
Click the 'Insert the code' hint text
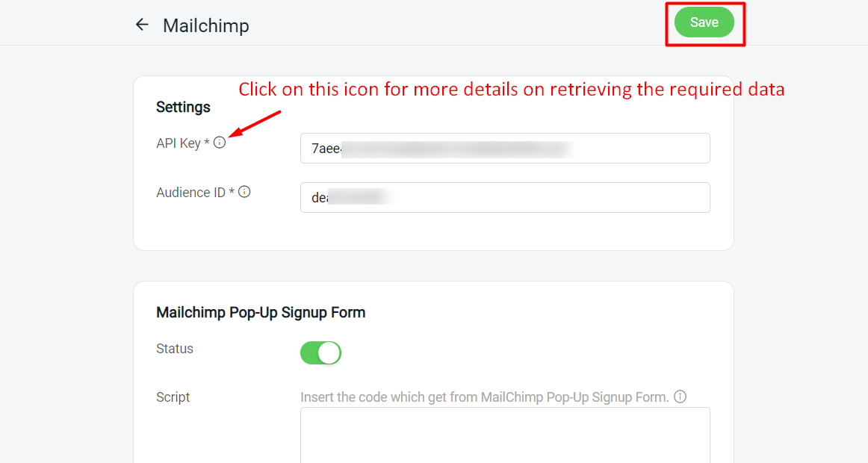(x=484, y=397)
